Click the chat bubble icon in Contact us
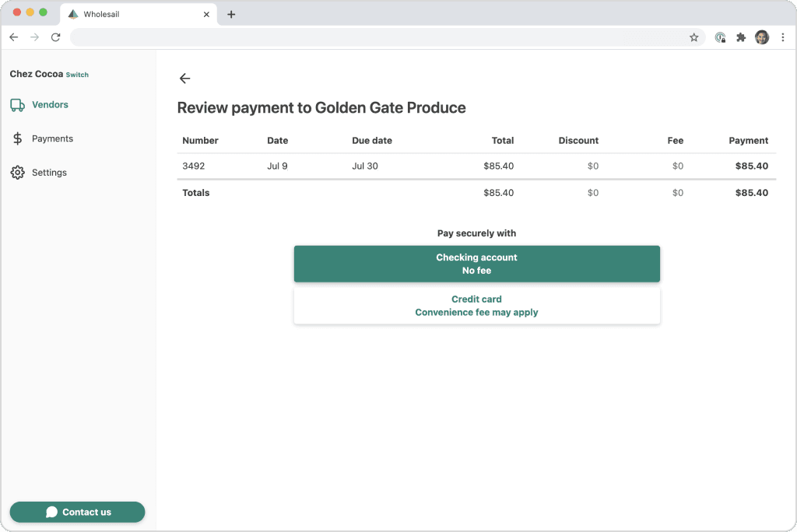Image resolution: width=797 pixels, height=532 pixels. (x=52, y=512)
